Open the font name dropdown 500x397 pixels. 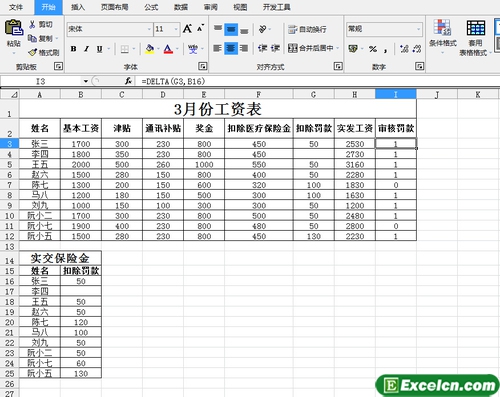point(149,29)
